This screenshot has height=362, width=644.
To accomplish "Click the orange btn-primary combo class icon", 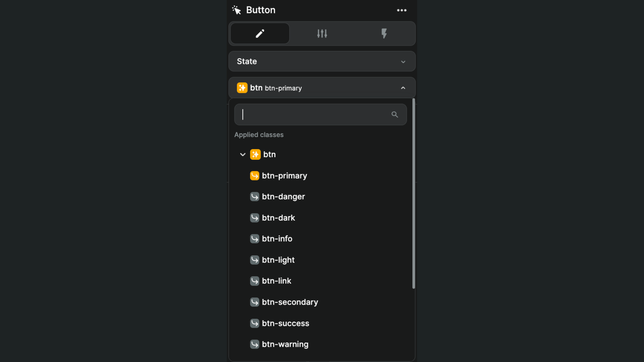I will pos(255,176).
